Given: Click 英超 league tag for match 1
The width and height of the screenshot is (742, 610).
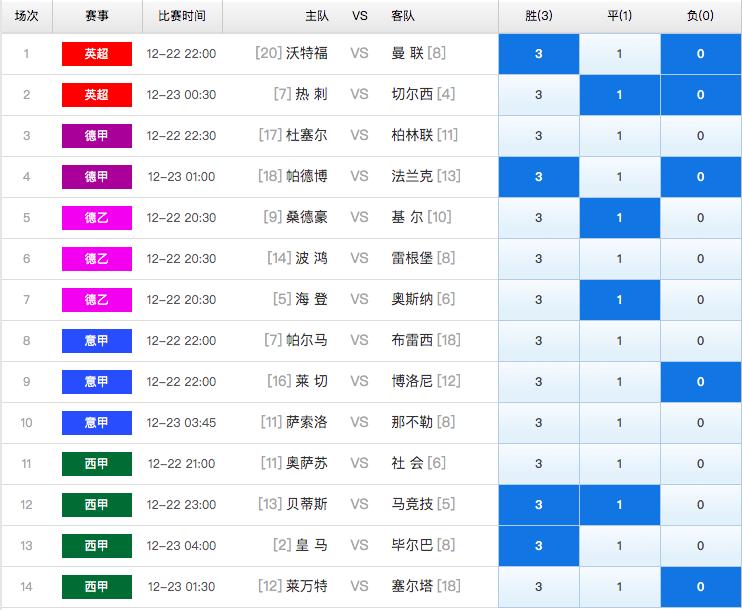Looking at the screenshot, I should (x=97, y=54).
